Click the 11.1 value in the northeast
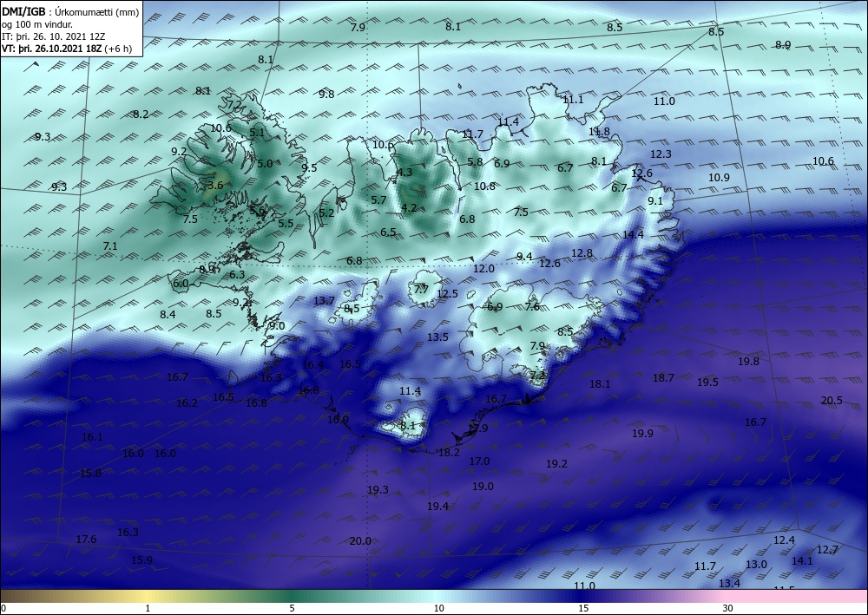 573,100
